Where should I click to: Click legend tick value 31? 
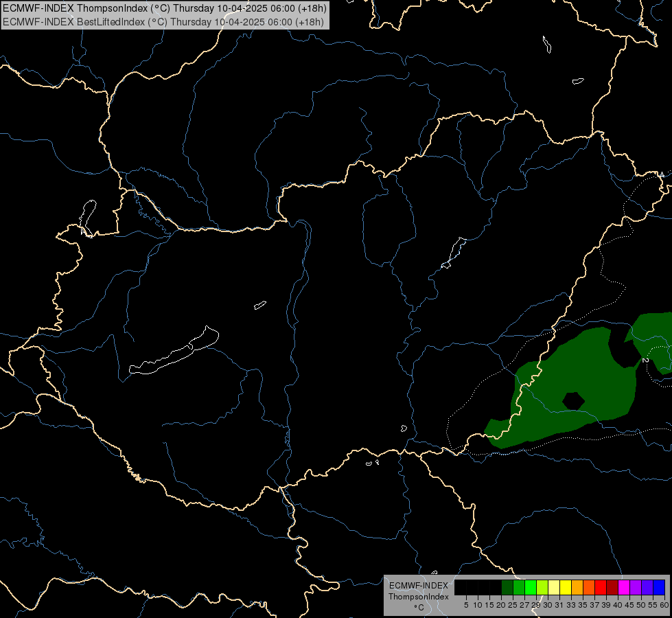click(559, 605)
